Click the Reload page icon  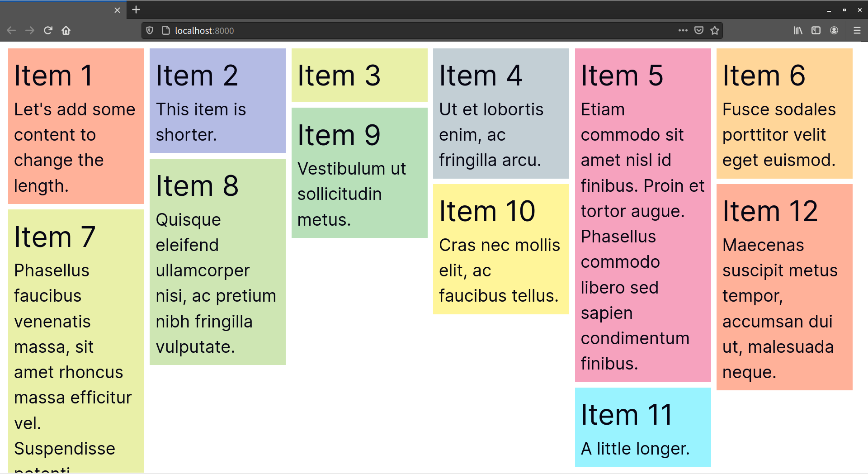coord(48,30)
